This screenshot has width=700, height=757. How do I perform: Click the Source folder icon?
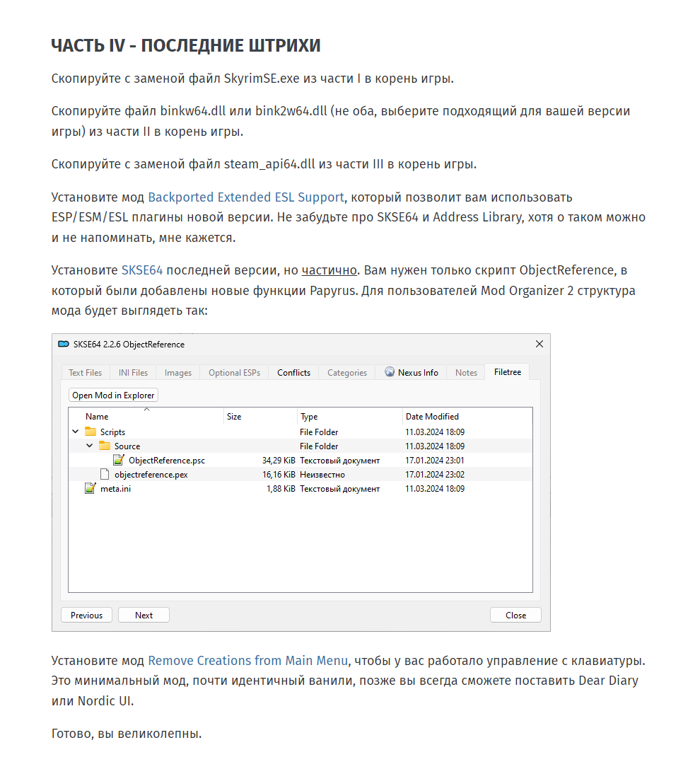point(105,445)
